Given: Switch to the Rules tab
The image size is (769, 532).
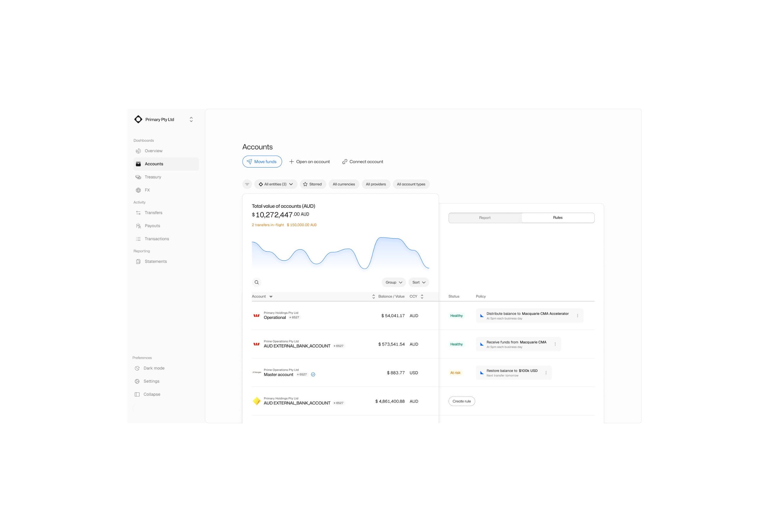Looking at the screenshot, I should [x=558, y=218].
